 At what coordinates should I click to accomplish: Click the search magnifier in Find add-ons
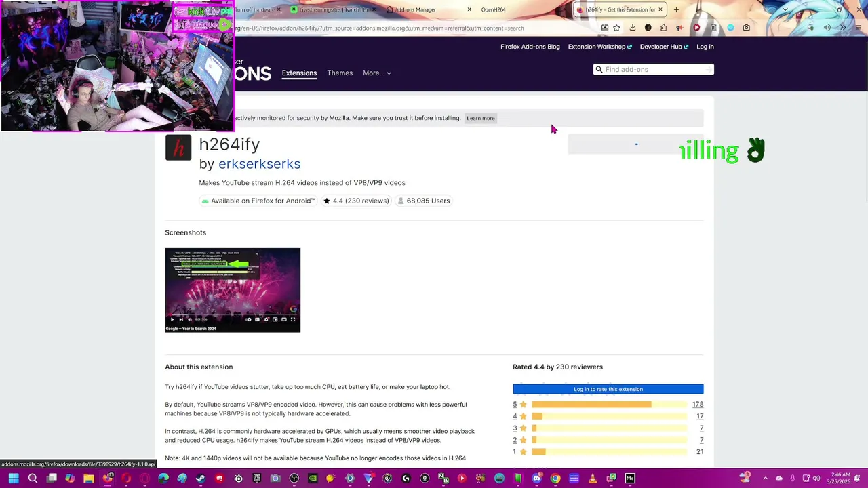[x=599, y=69]
